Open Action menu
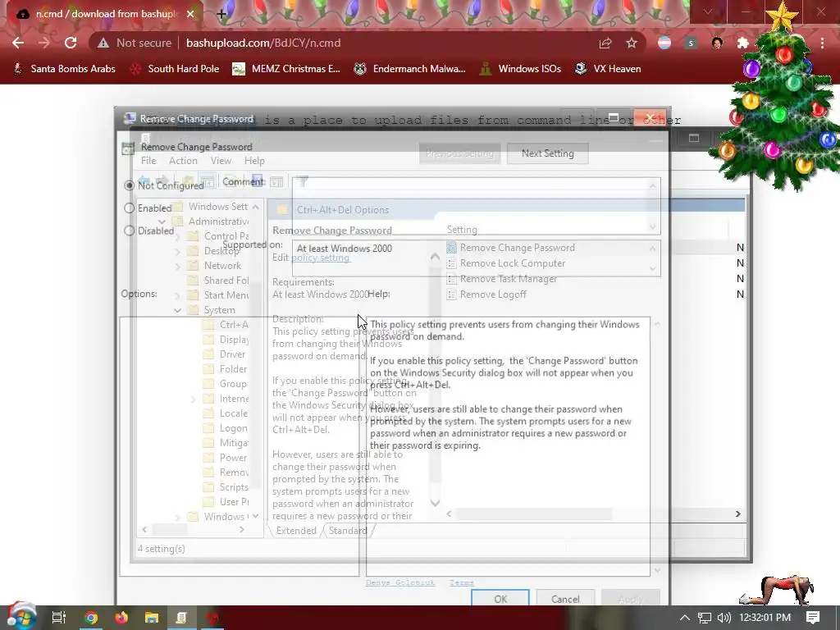The image size is (840, 630). pos(183,161)
